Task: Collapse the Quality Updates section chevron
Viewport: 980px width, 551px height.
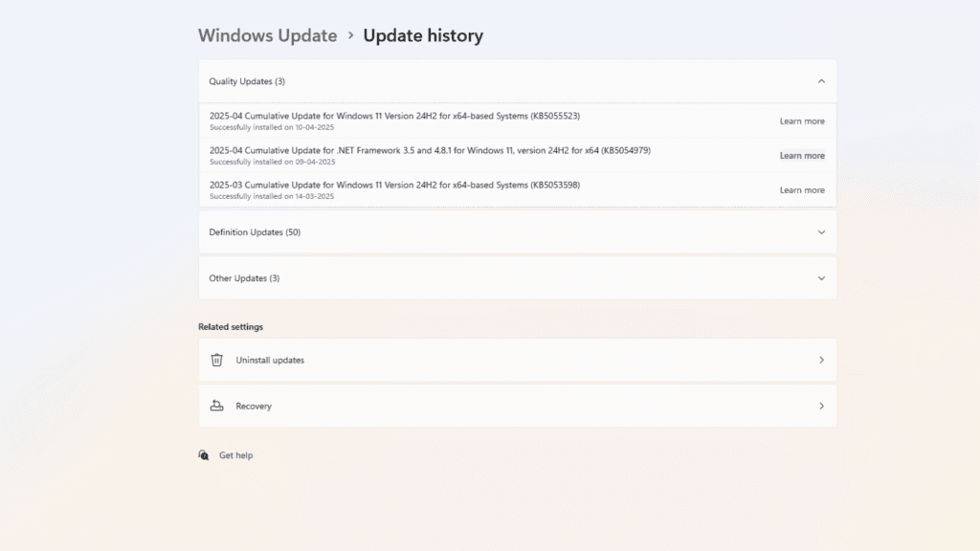Action: click(x=821, y=81)
